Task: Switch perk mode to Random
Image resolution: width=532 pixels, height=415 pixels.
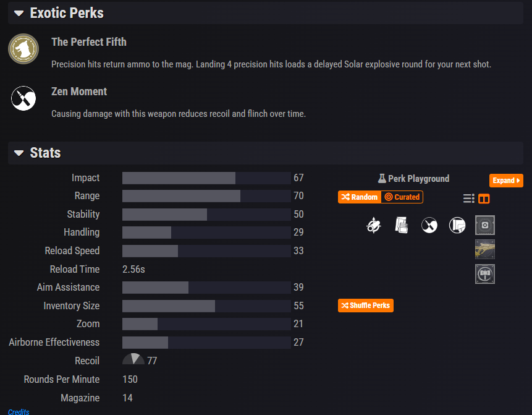Action: [359, 197]
